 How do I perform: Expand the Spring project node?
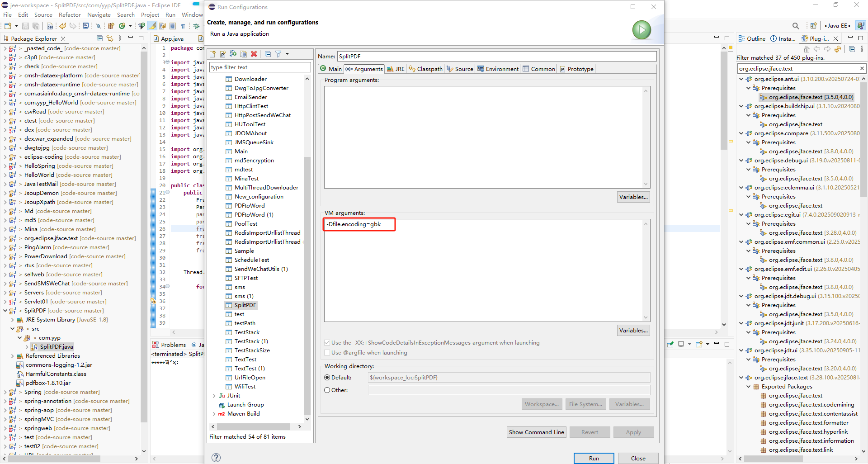5,392
